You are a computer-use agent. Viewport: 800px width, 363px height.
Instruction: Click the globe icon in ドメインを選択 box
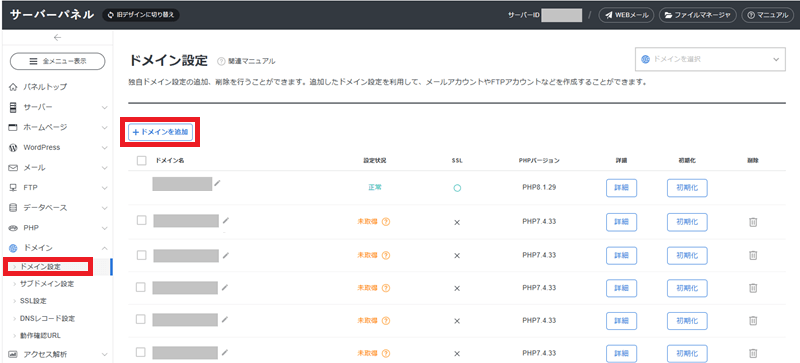point(646,59)
